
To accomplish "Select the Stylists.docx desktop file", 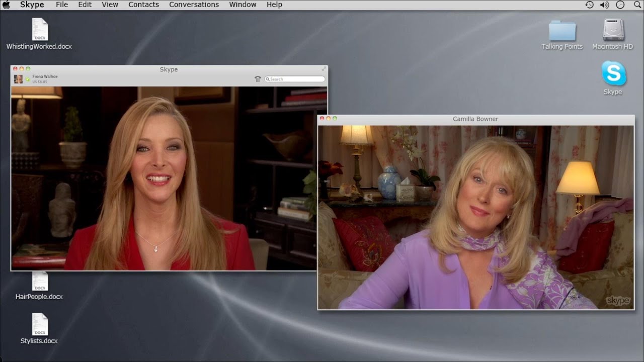I will [39, 328].
